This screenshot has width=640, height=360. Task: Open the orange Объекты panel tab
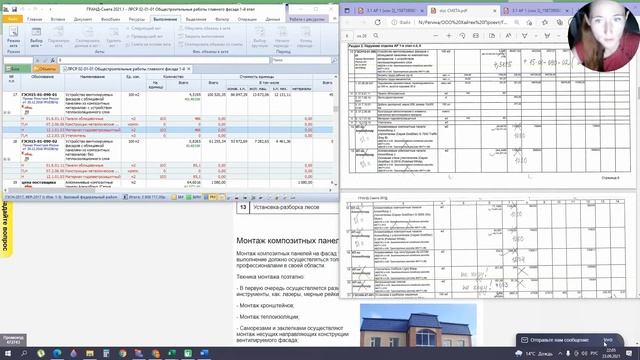coord(46,69)
